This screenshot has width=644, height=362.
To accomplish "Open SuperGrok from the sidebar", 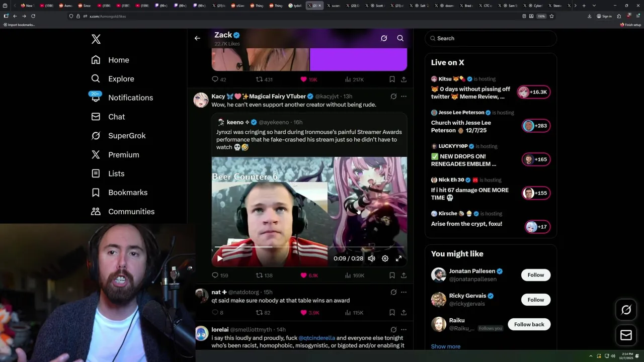I will [x=118, y=136].
